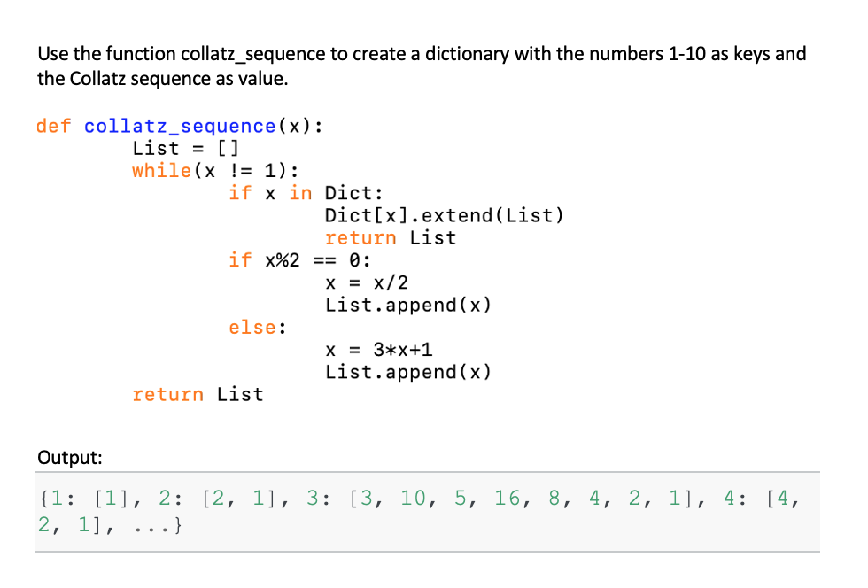Click the phrase "the Collatz sequence as value."
Screen dimensions: 868x588
[x=163, y=79]
